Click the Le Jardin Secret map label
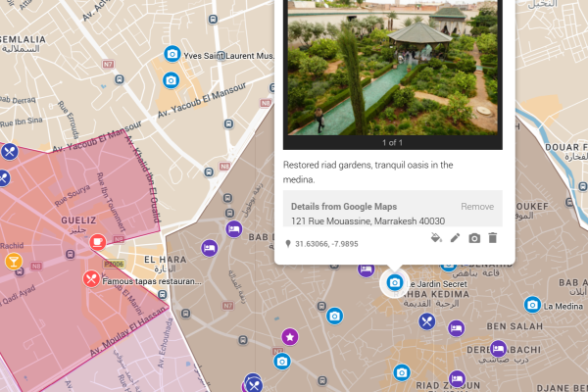The height and width of the screenshot is (392, 588). pyautogui.click(x=437, y=284)
